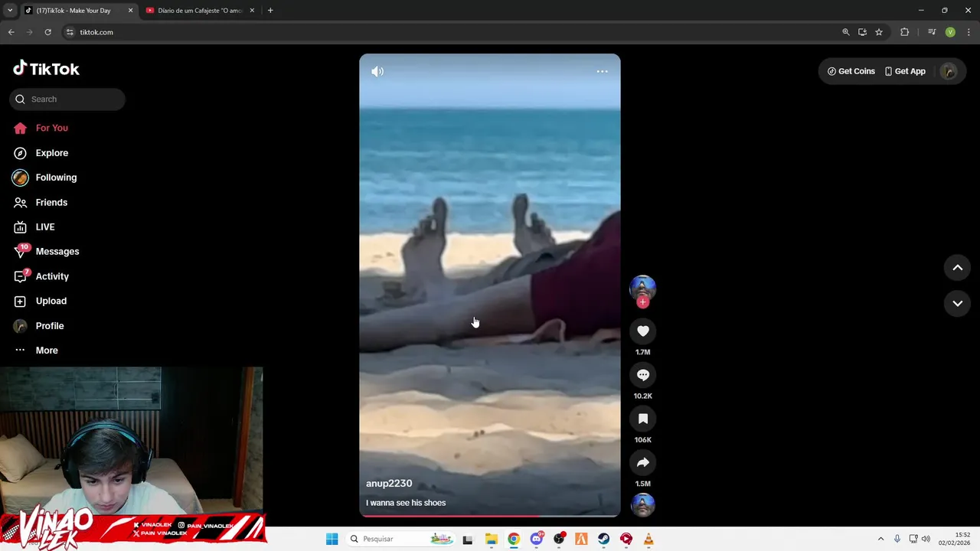Go to next video with down chevron
This screenshot has width=980, height=551.
(957, 303)
